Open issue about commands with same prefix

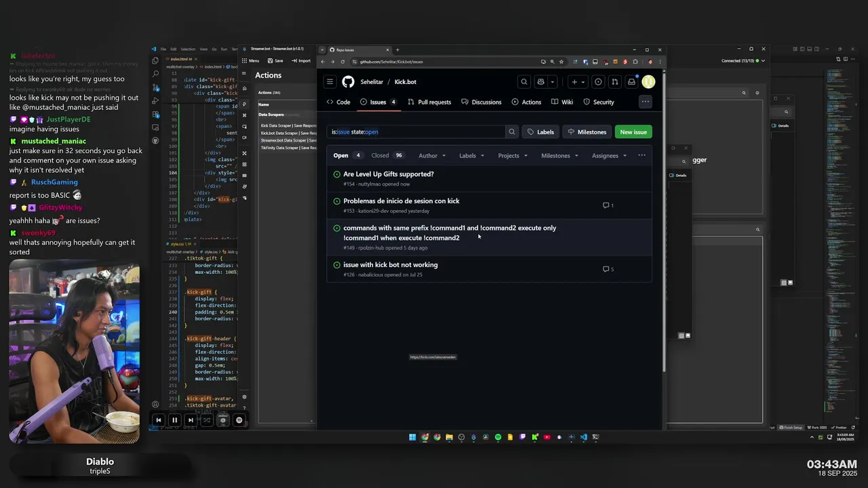pos(450,233)
